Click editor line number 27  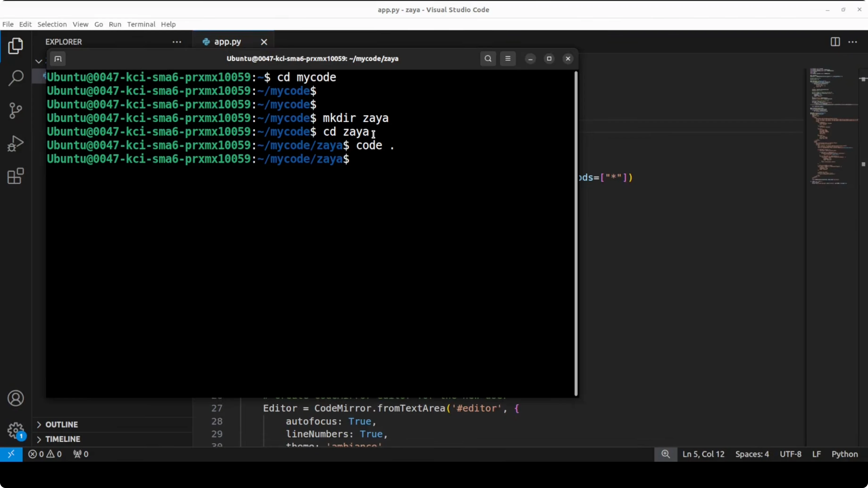(x=217, y=408)
